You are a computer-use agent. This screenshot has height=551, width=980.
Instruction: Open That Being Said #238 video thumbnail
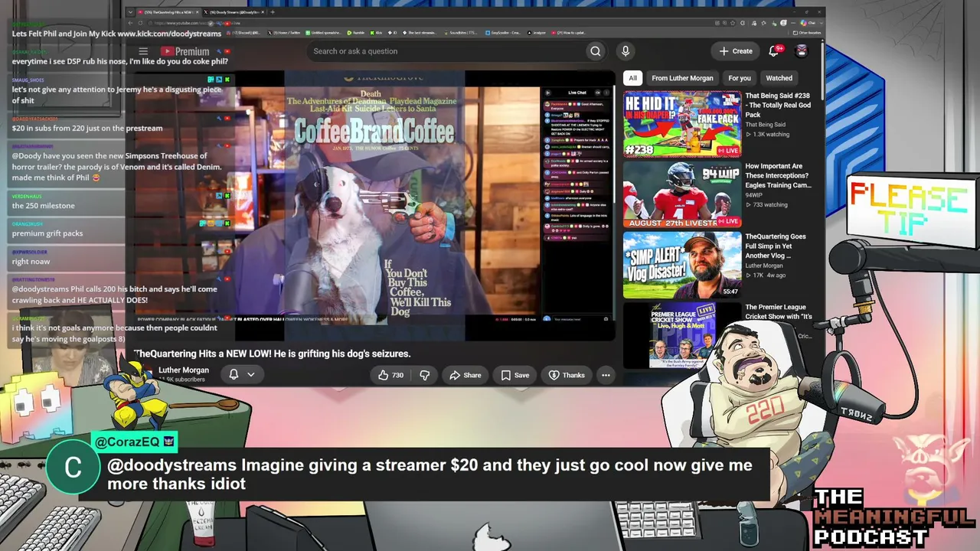(x=682, y=124)
